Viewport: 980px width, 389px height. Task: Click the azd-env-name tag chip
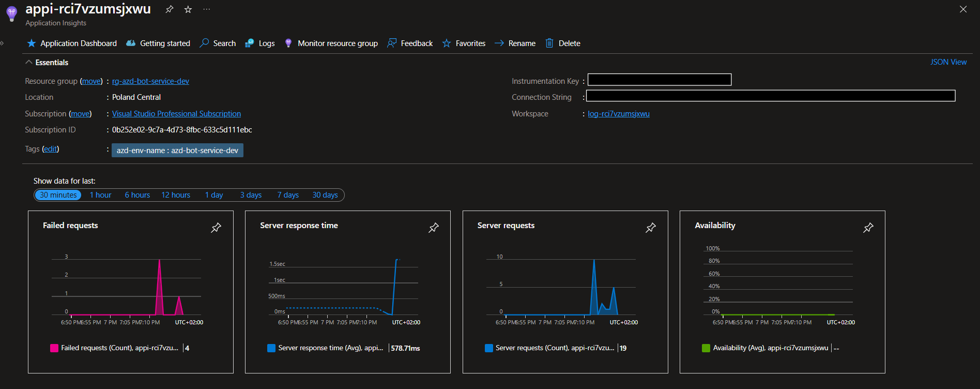[x=177, y=151]
